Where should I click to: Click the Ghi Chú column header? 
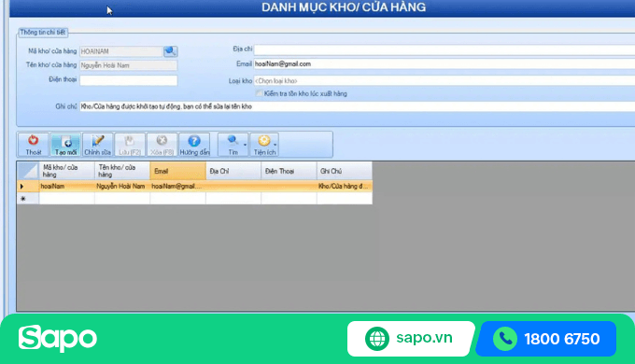[x=345, y=171]
